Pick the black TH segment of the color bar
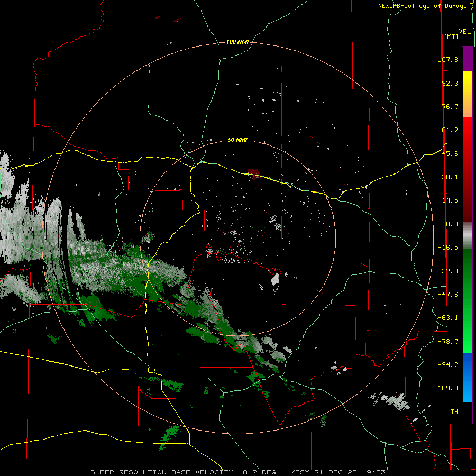The image size is (476, 476). (x=467, y=413)
